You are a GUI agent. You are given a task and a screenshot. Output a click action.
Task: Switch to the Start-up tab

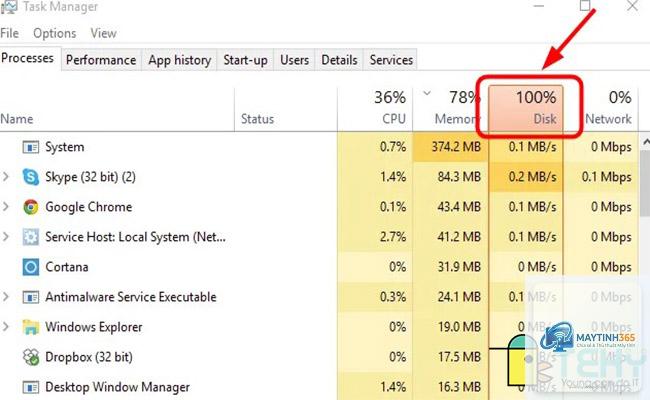(245, 60)
